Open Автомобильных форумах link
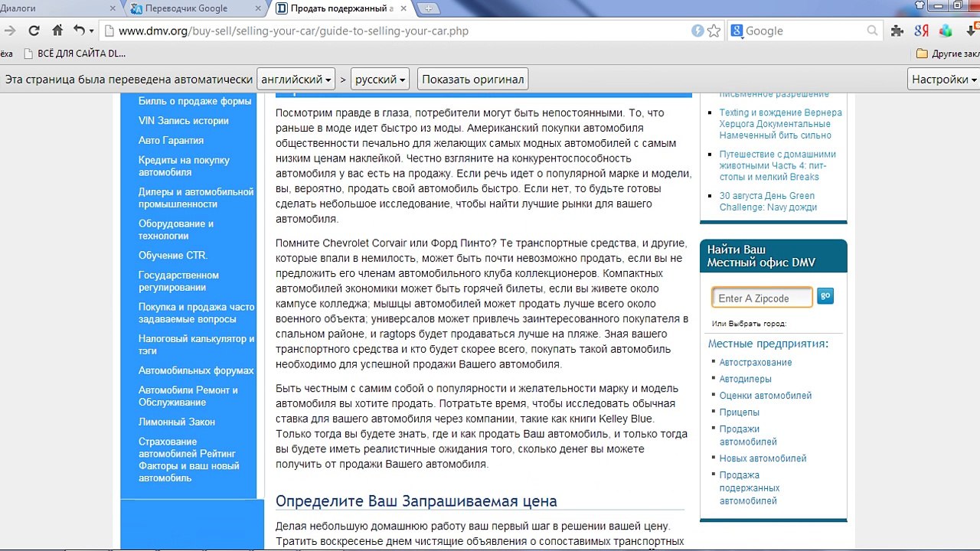Viewport: 980px width, 551px height. [x=196, y=370]
